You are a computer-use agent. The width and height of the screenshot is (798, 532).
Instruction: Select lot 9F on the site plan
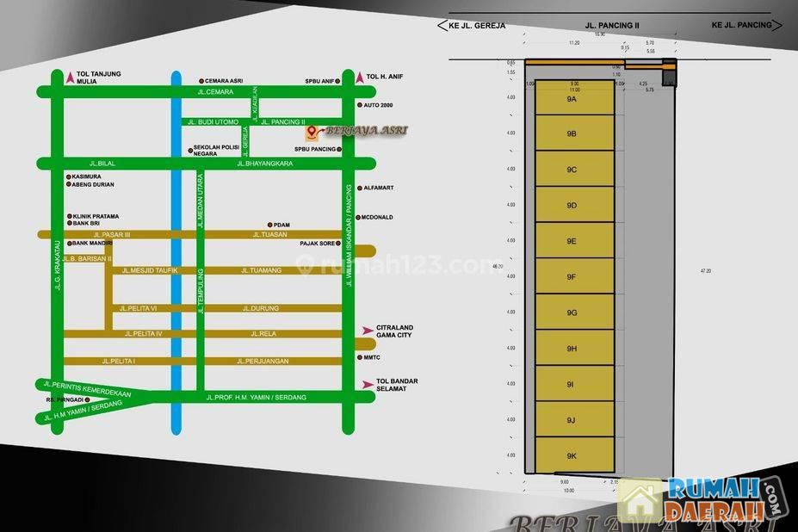pos(572,276)
